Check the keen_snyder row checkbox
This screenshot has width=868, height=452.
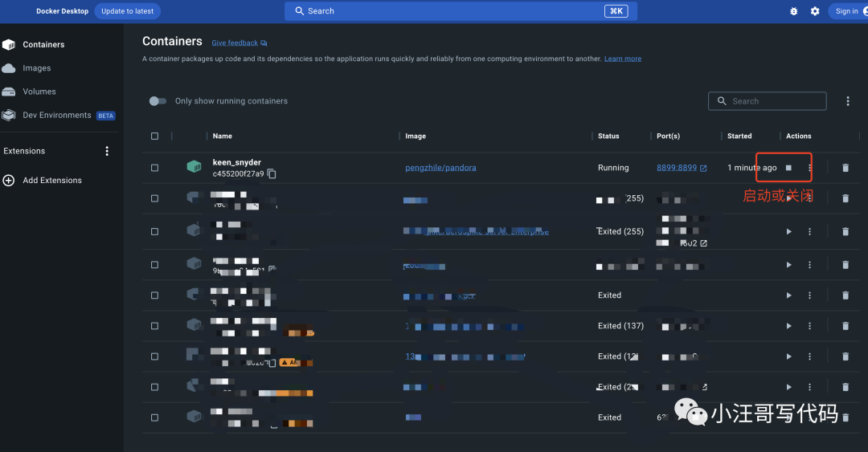coord(154,168)
